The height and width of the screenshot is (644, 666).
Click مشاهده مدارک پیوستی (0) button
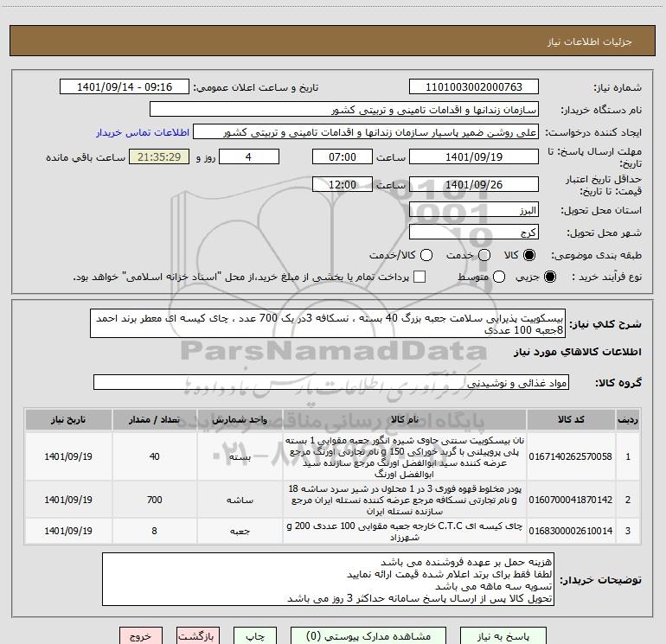pos(368,636)
